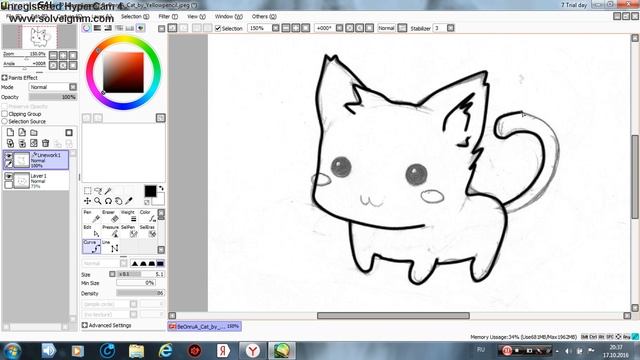Create a new layer folder
Viewport: 640px width, 360px height.
[x=34, y=133]
